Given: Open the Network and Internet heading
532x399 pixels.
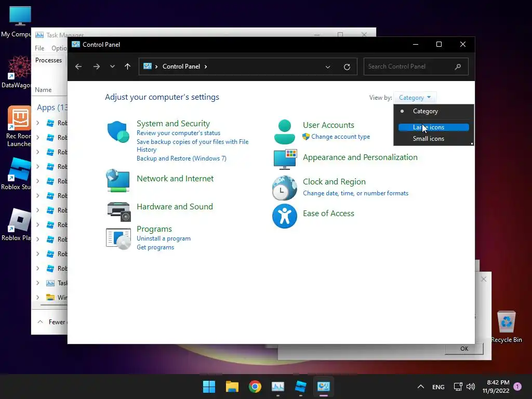Looking at the screenshot, I should [x=175, y=179].
